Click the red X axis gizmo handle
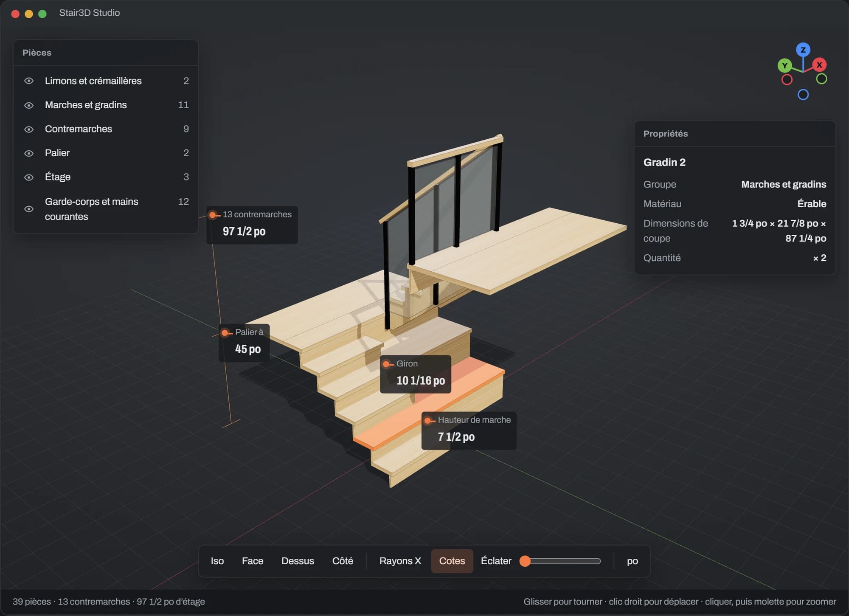The height and width of the screenshot is (616, 849). (819, 65)
